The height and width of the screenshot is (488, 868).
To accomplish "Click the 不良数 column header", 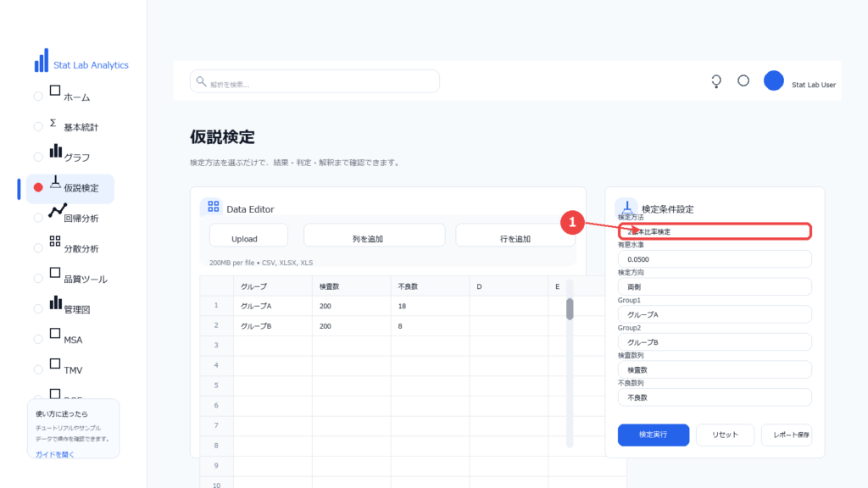I will point(430,286).
